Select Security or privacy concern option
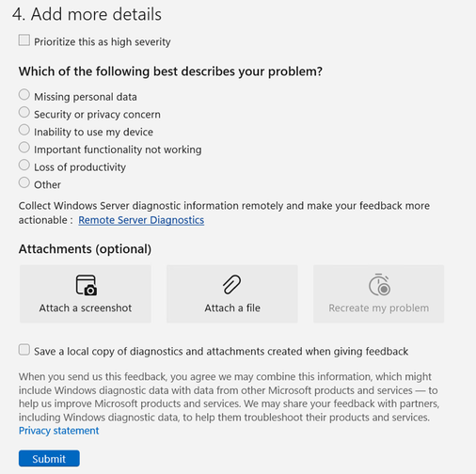 pos(24,112)
